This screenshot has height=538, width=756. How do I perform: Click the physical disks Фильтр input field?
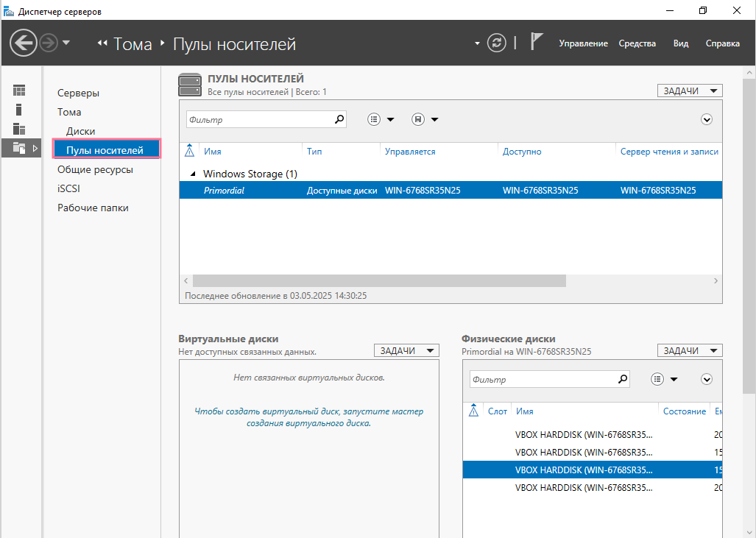tap(541, 380)
